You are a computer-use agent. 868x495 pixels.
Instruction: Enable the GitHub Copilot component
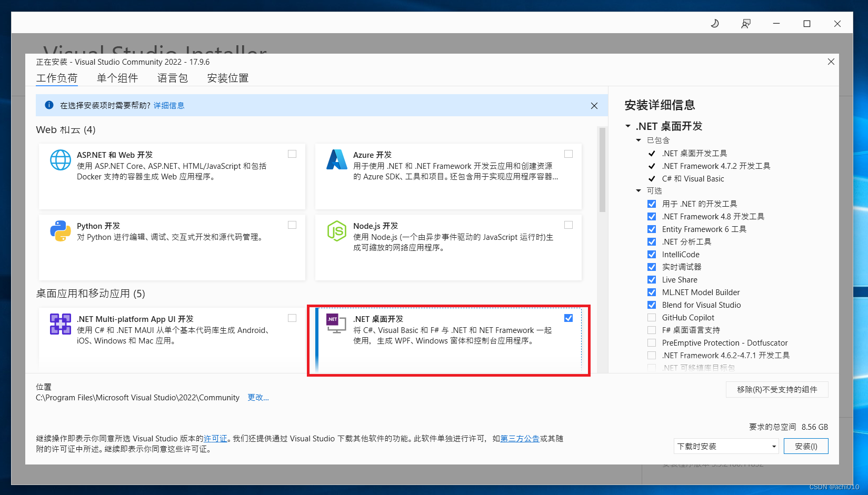coord(652,318)
